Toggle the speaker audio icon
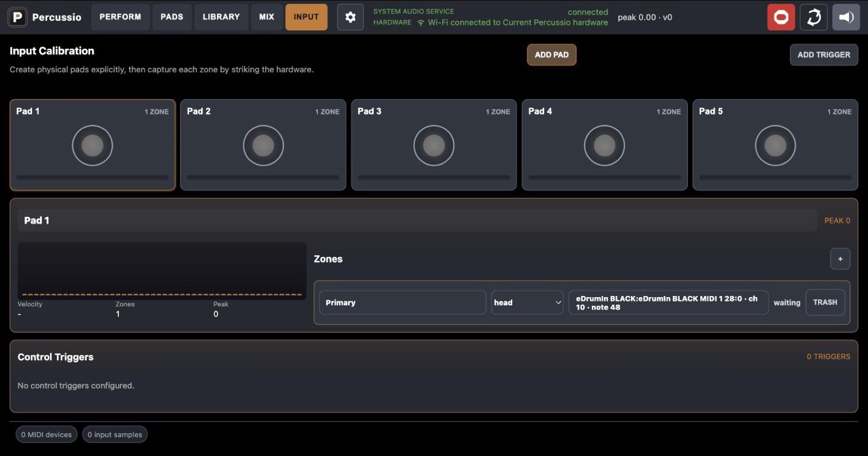The image size is (868, 456). (846, 17)
